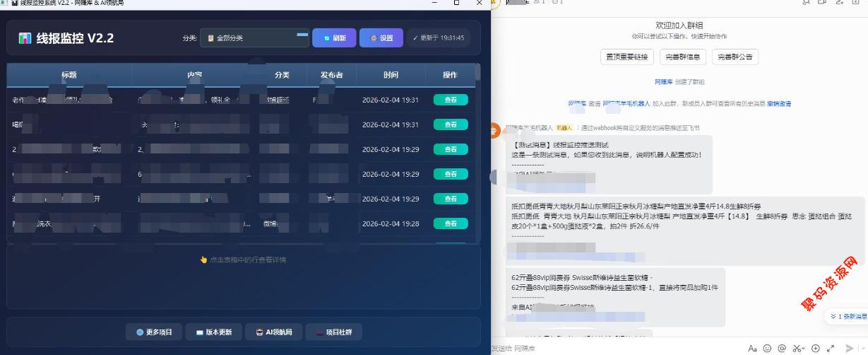Viewport: 868px width, 355px height.
Task: Click the 撤销邀请 link
Action: point(779,104)
